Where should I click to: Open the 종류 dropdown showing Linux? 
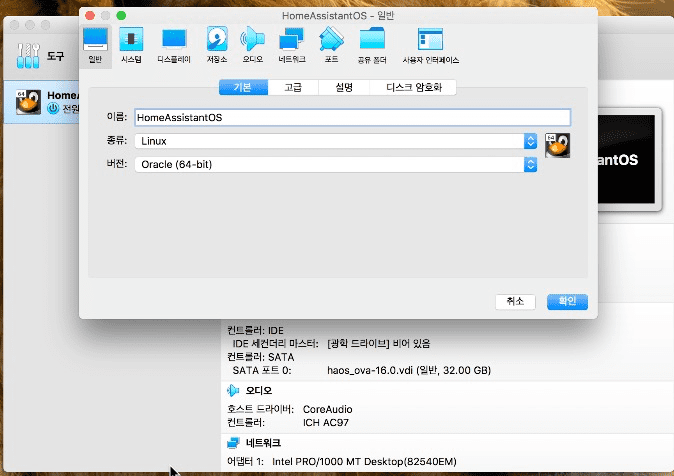tap(336, 141)
